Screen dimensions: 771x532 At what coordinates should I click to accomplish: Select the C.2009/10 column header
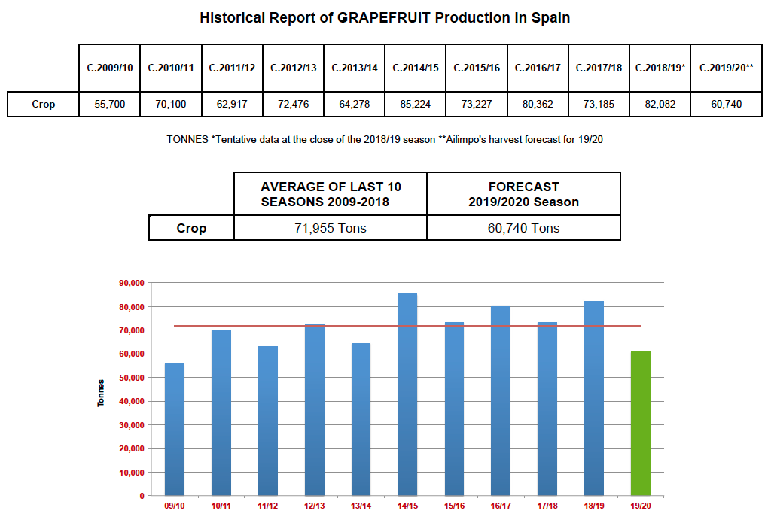coord(110,68)
